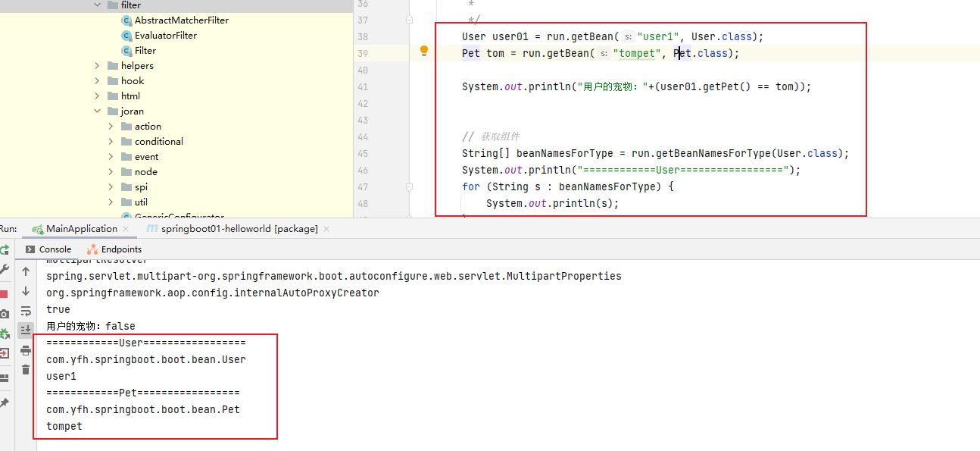
Task: Expand the spi folder chevron
Action: [x=111, y=187]
